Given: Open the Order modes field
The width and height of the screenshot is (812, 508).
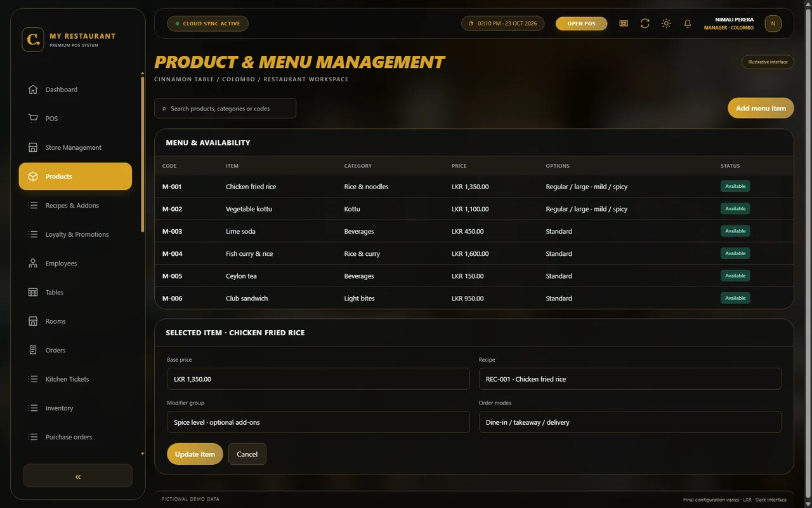Looking at the screenshot, I should click(x=630, y=422).
